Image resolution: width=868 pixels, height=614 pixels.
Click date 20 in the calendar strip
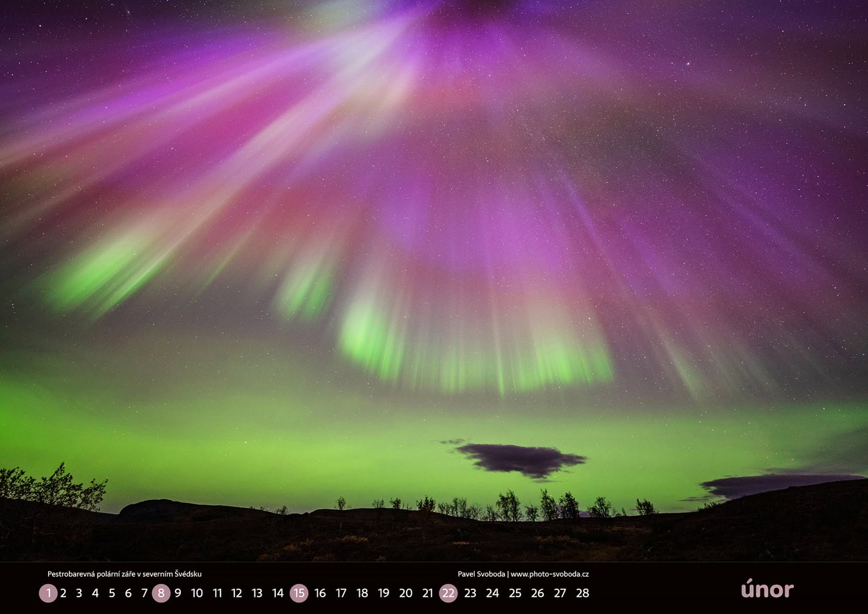[x=405, y=593]
